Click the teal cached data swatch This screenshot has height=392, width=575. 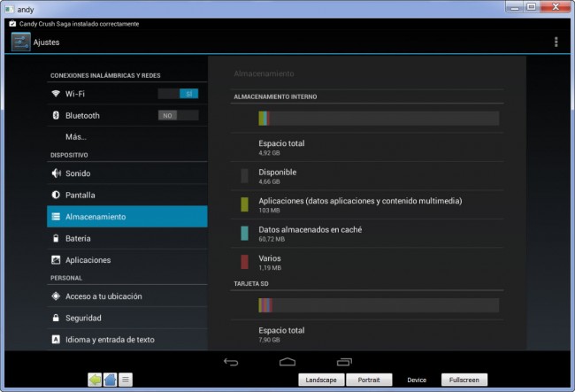[x=244, y=234]
